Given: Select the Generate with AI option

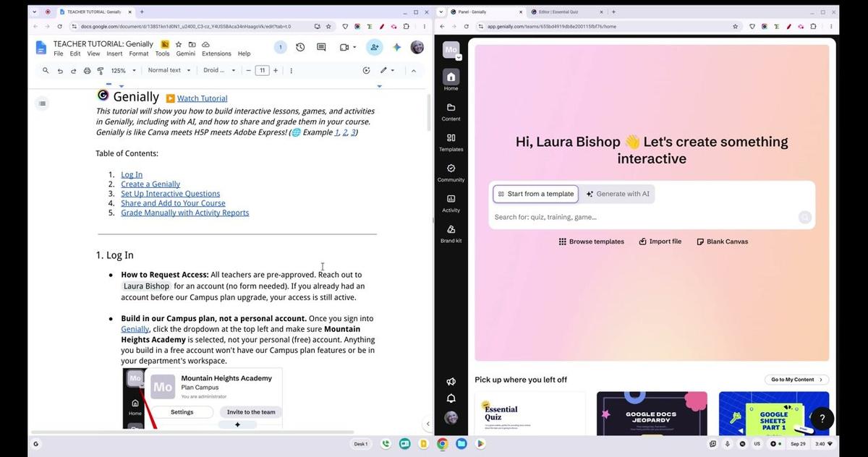Looking at the screenshot, I should coord(618,194).
